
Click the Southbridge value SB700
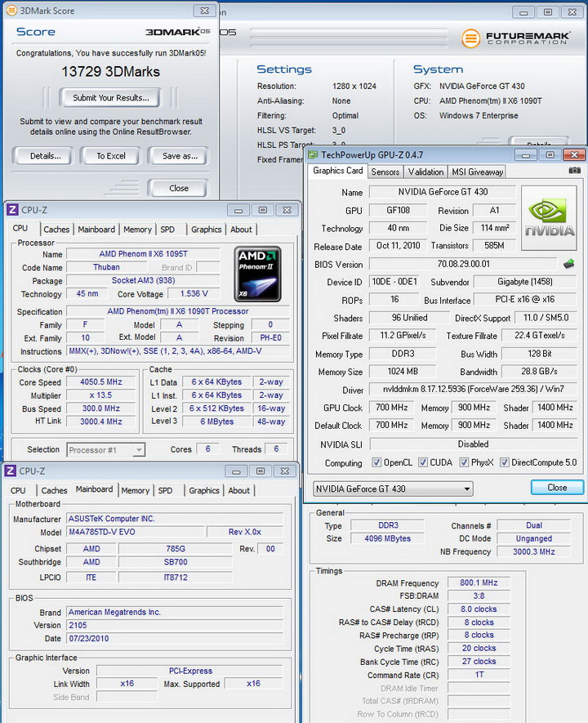[176, 562]
